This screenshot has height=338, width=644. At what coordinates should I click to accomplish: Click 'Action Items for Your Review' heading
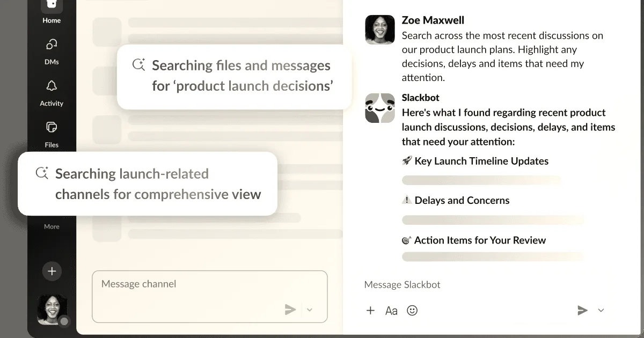(x=480, y=240)
